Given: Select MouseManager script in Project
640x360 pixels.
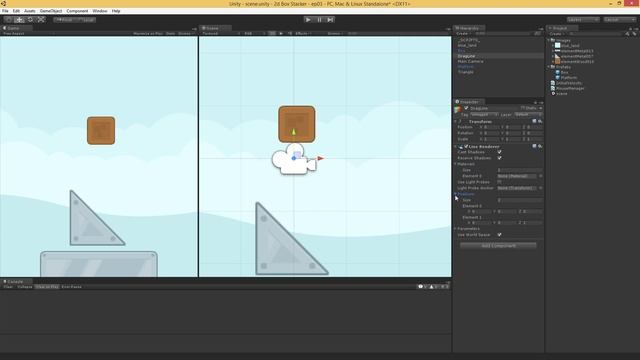Looking at the screenshot, I should point(570,88).
